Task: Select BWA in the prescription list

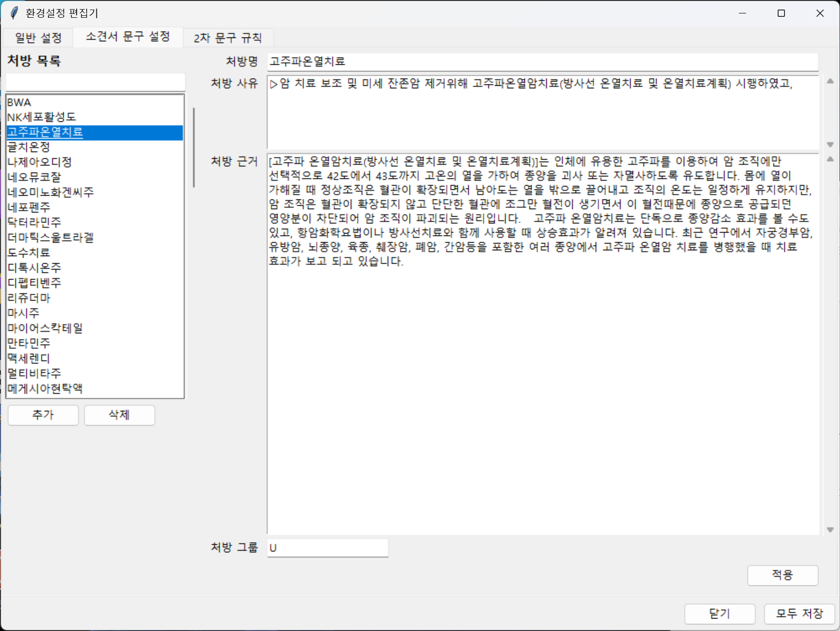Action: (x=19, y=102)
